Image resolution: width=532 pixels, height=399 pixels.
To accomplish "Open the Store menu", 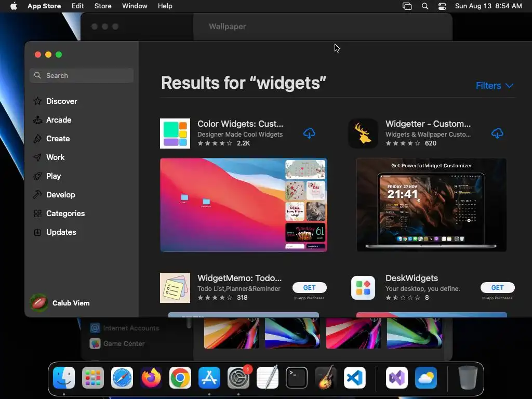I will 103,6.
